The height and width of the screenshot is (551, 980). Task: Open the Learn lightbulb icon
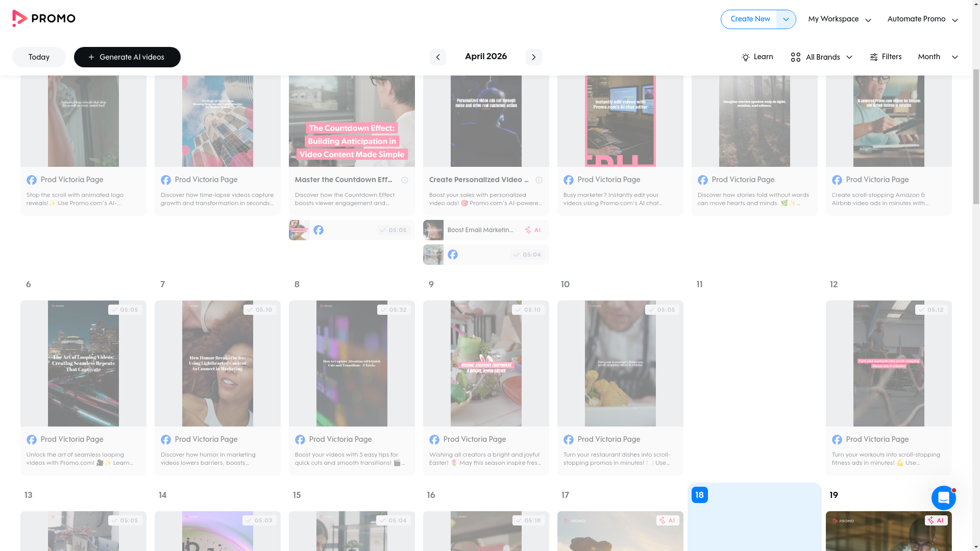tap(746, 57)
